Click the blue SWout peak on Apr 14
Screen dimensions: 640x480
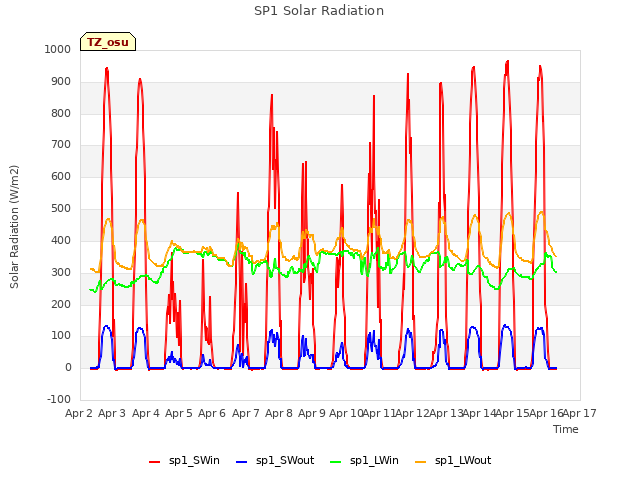click(473, 327)
